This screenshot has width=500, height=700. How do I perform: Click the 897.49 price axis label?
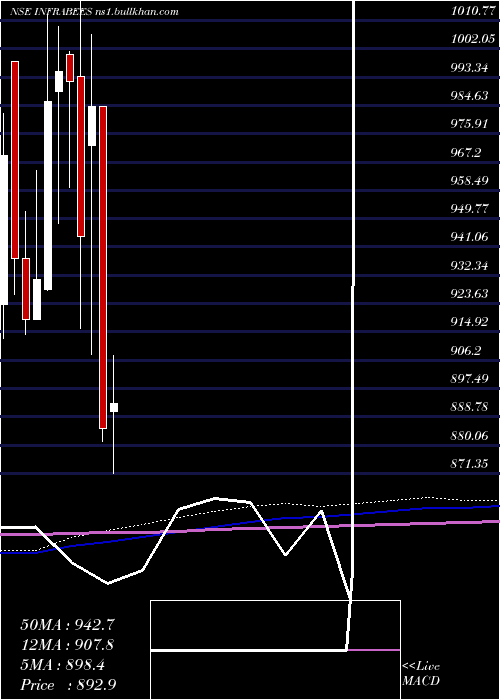469,379
